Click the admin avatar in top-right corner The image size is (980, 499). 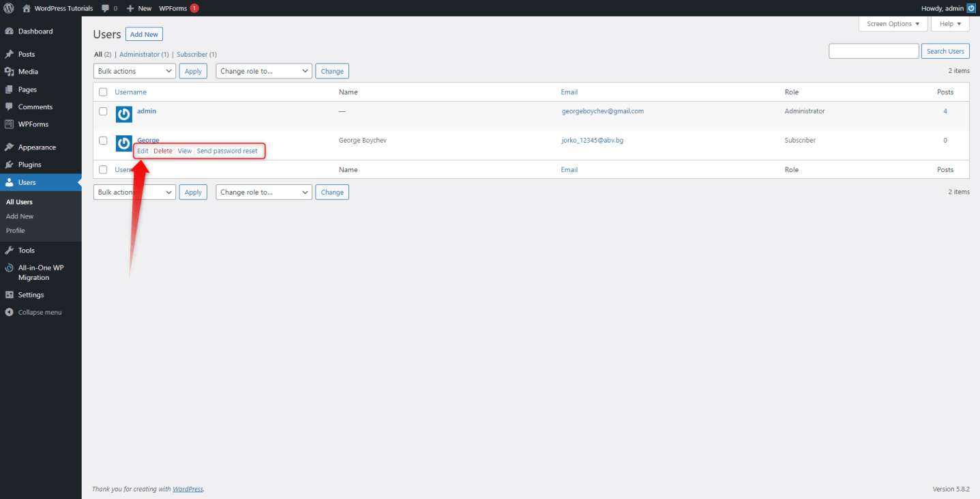[971, 8]
